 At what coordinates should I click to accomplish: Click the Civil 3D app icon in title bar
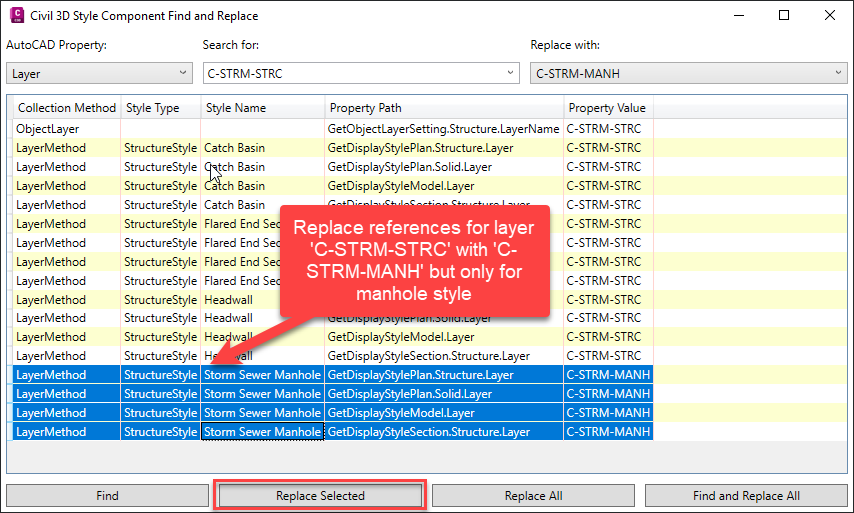pyautogui.click(x=17, y=15)
